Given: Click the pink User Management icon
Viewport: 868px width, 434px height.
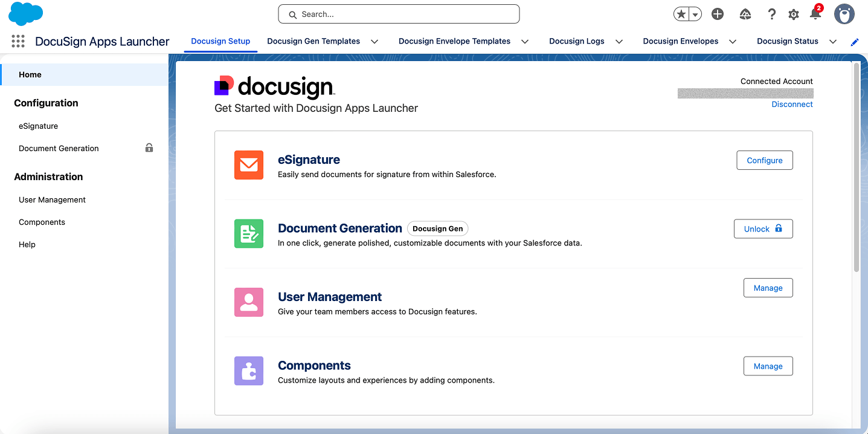Looking at the screenshot, I should [x=249, y=302].
